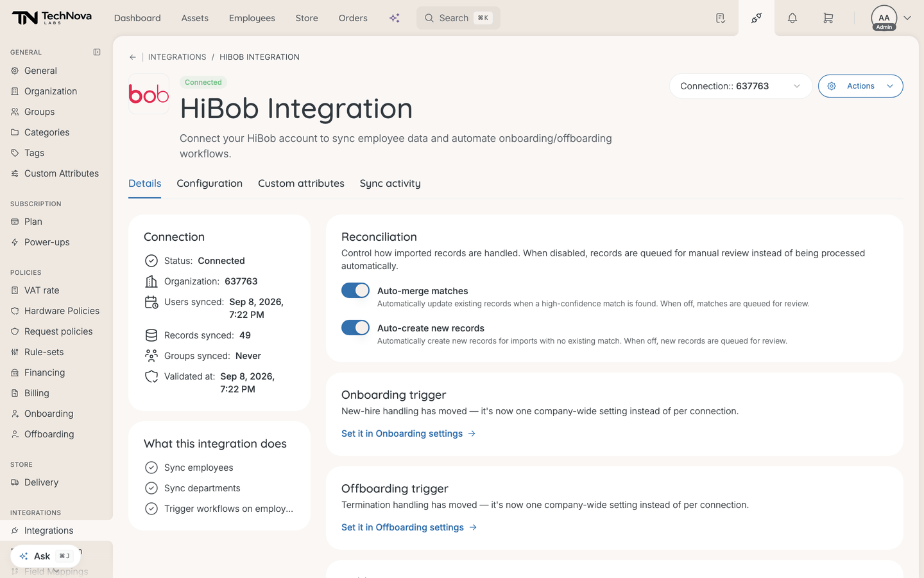The width and height of the screenshot is (924, 578).
Task: Expand the user menu chevron beside avatar
Action: point(907,18)
